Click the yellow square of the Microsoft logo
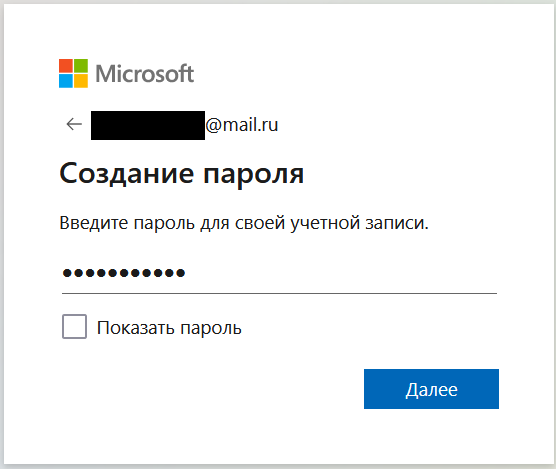Image resolution: width=556 pixels, height=469 pixels. click(x=81, y=81)
